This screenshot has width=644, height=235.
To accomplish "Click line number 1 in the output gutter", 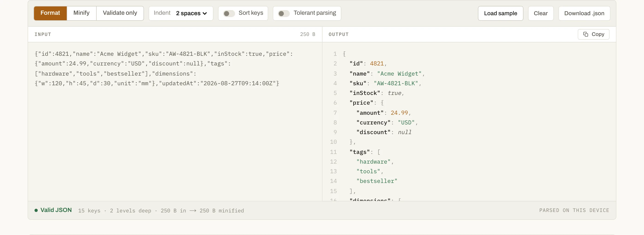I will pyautogui.click(x=335, y=54).
